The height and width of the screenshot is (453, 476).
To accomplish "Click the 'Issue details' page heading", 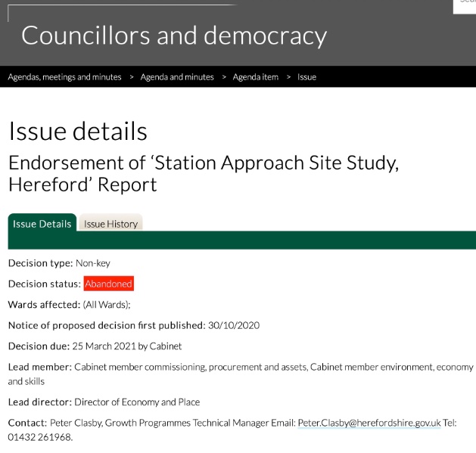I will [77, 131].
